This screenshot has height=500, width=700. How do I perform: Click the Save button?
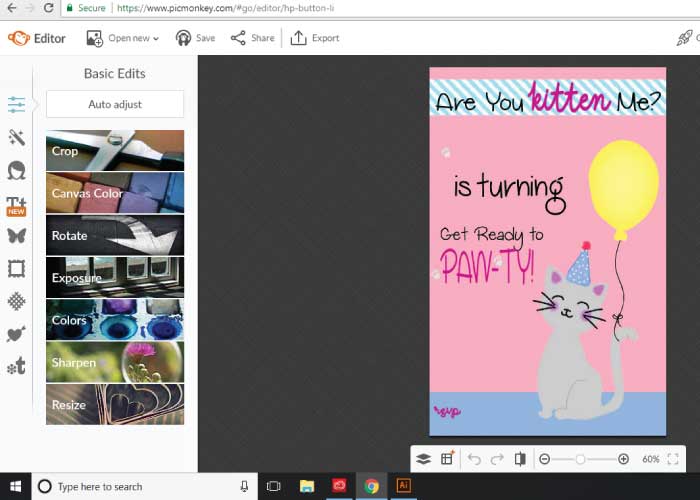(x=195, y=38)
